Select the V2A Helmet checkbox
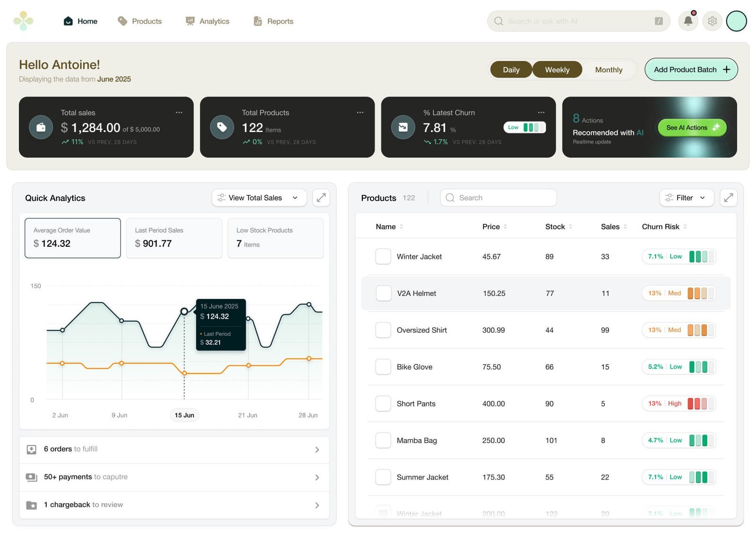 (x=383, y=293)
